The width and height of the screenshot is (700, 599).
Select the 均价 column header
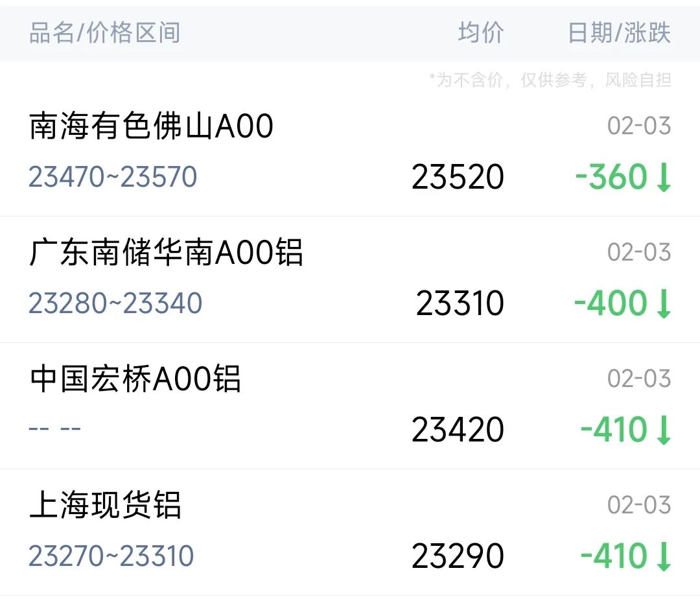tap(480, 33)
